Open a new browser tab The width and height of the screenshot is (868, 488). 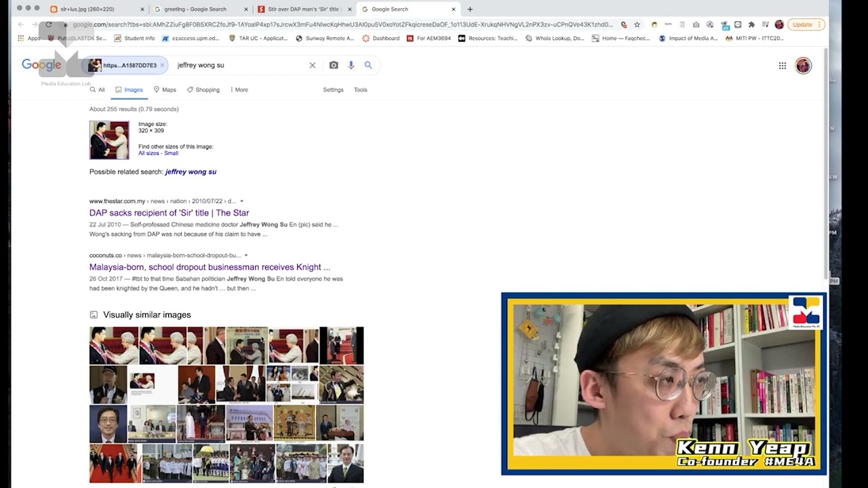pos(470,9)
